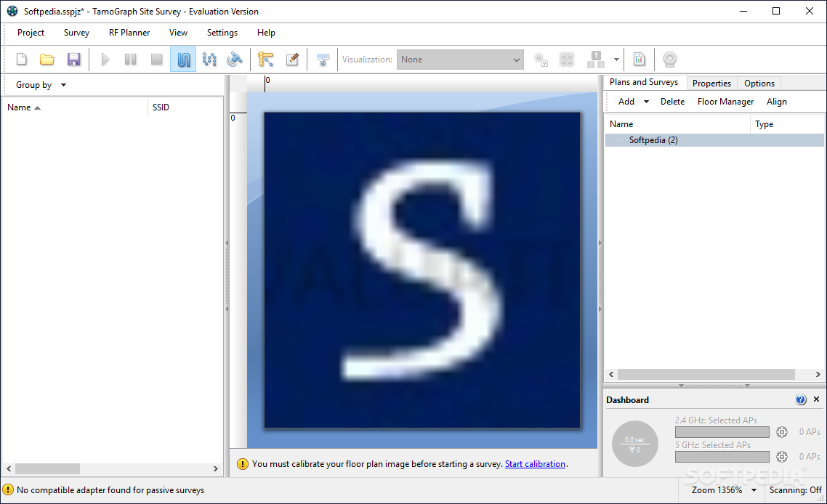
Task: Generate a report with the chart document icon
Action: click(640, 59)
